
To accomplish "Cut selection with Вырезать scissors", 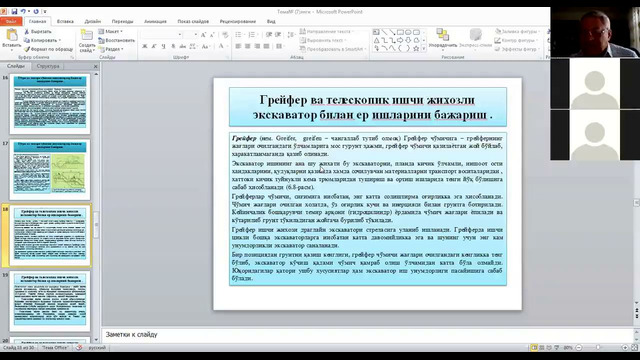I will 38,31.
